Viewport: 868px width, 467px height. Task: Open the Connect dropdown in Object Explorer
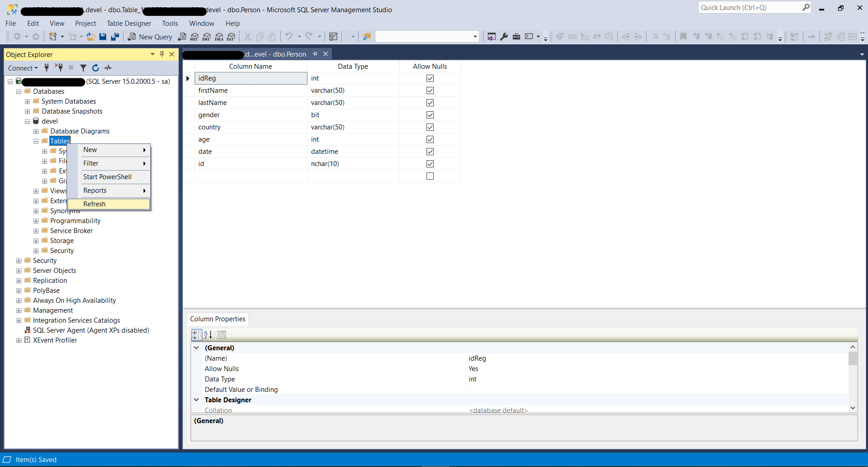coord(23,68)
